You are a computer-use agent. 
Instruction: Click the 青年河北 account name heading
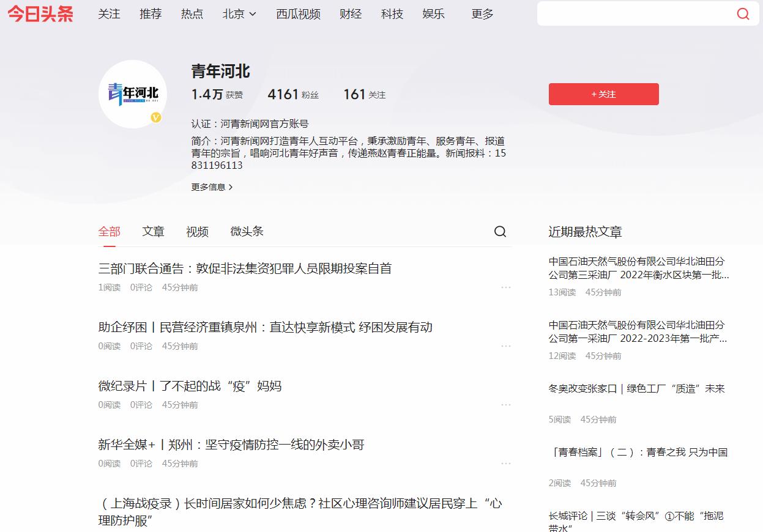pos(221,72)
